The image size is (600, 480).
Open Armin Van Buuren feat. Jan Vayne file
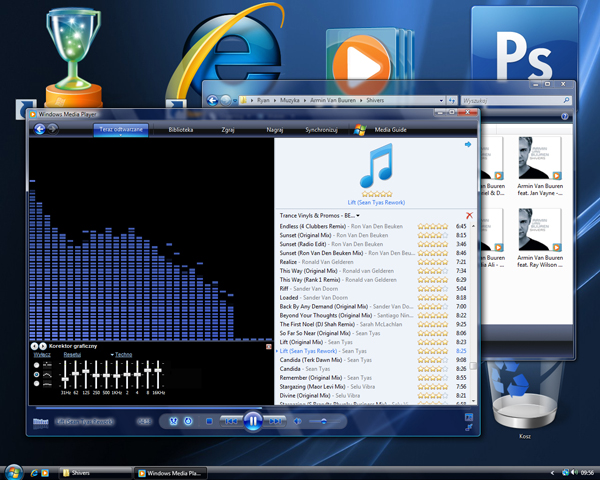(540, 167)
